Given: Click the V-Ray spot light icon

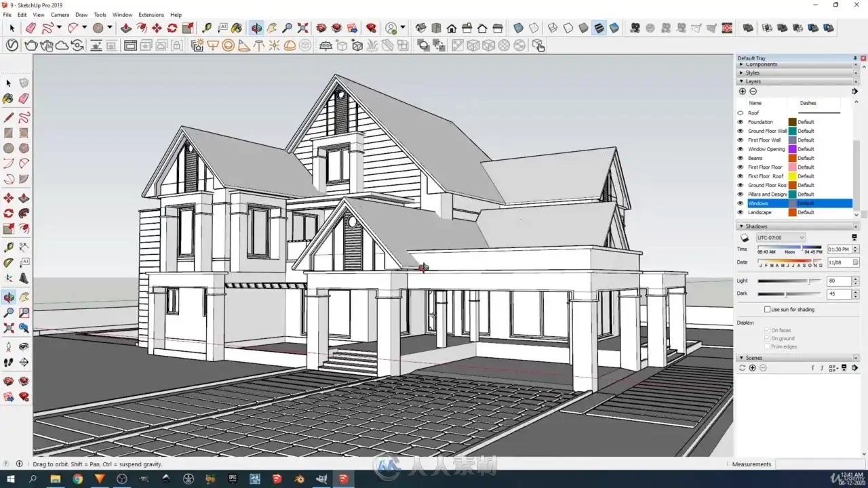Looking at the screenshot, I should [x=243, y=45].
